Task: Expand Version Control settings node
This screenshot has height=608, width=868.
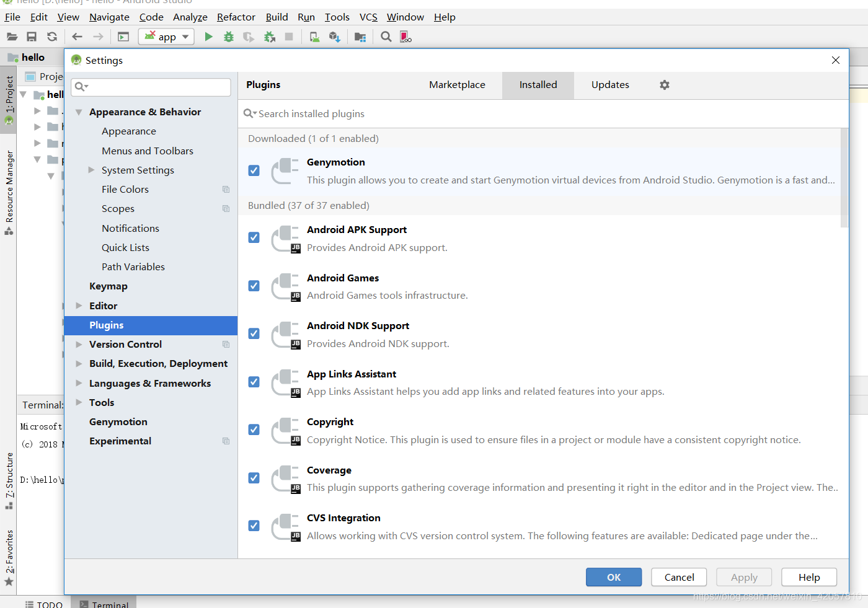Action: tap(79, 344)
